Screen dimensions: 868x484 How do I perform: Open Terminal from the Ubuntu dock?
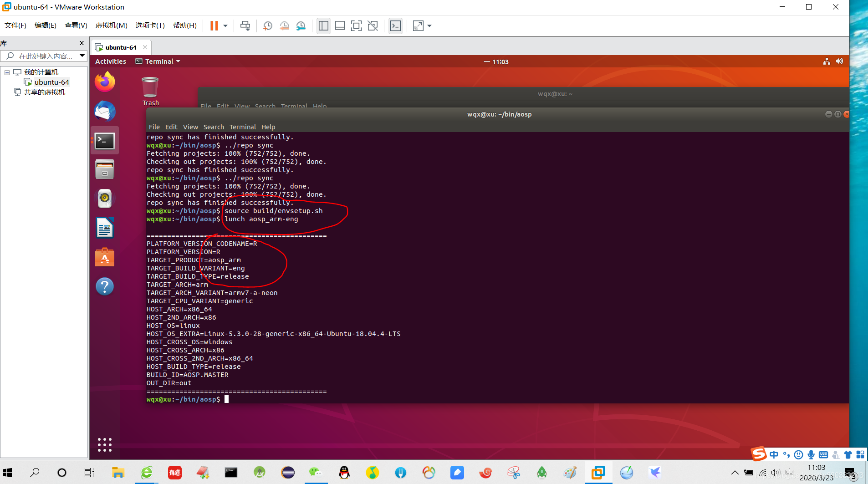point(105,141)
